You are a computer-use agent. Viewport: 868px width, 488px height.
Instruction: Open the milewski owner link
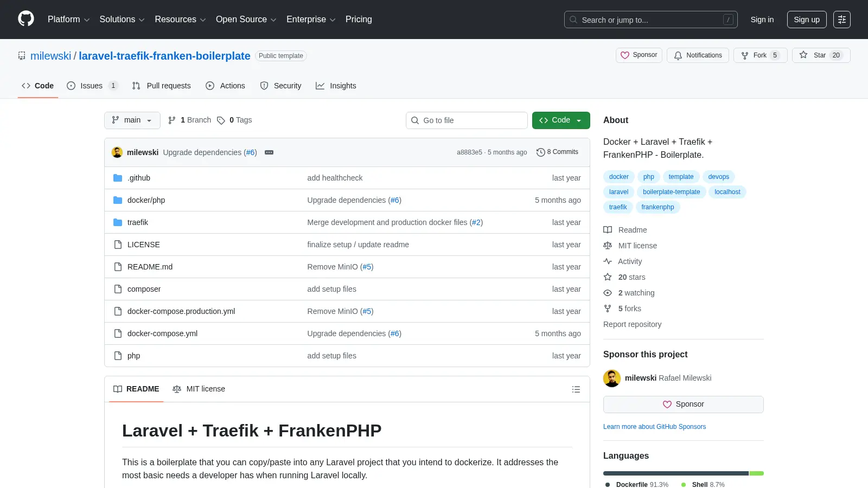click(50, 56)
